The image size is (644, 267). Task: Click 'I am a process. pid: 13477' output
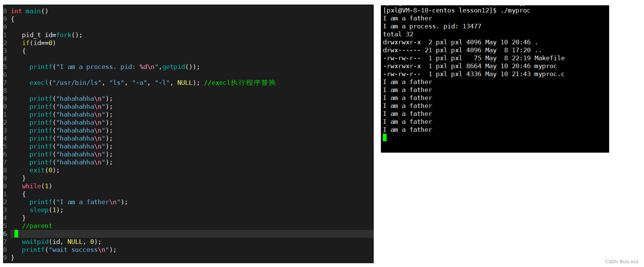[432, 27]
